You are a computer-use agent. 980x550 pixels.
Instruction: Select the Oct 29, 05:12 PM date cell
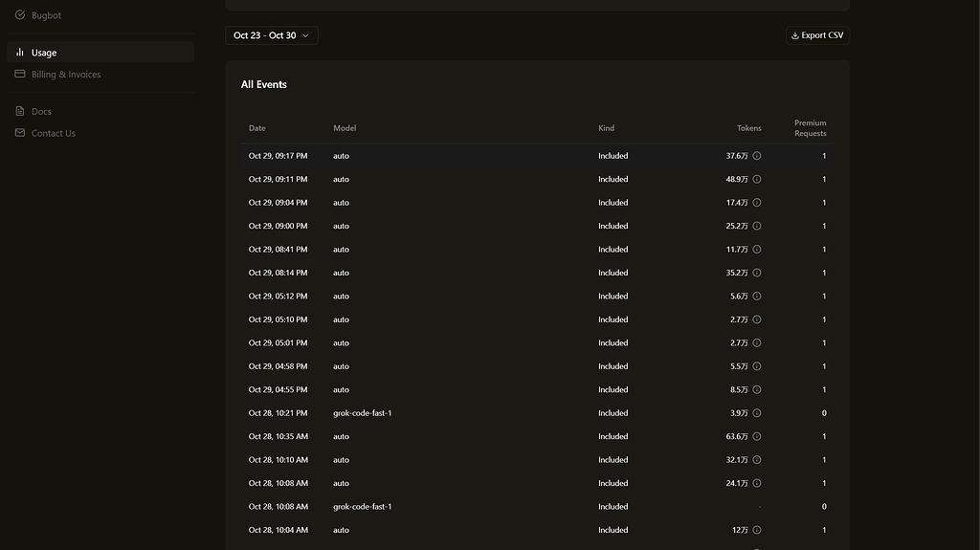[278, 296]
